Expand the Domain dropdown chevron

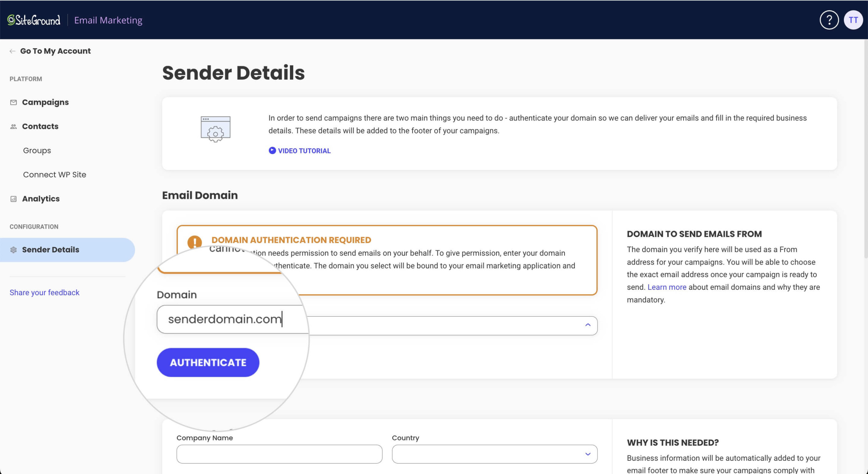[588, 325]
